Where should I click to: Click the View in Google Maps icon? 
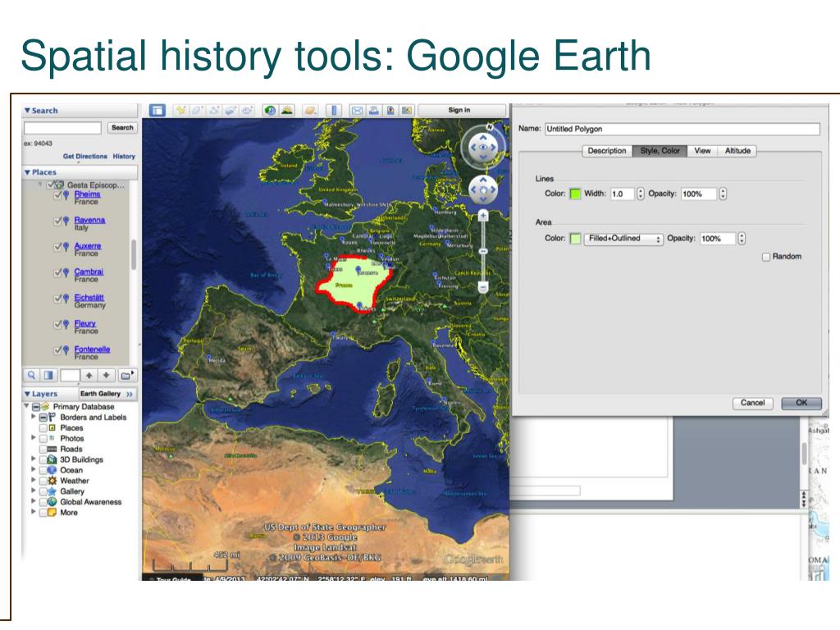407,111
